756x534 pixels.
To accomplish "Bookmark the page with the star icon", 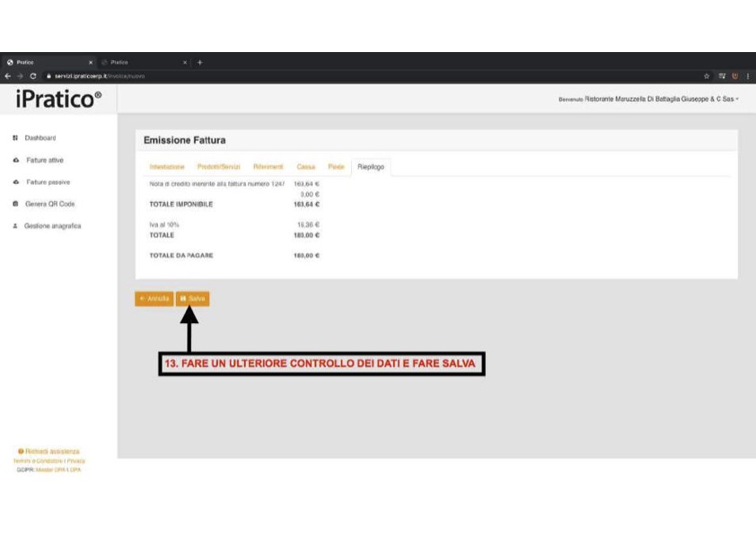I will (708, 76).
